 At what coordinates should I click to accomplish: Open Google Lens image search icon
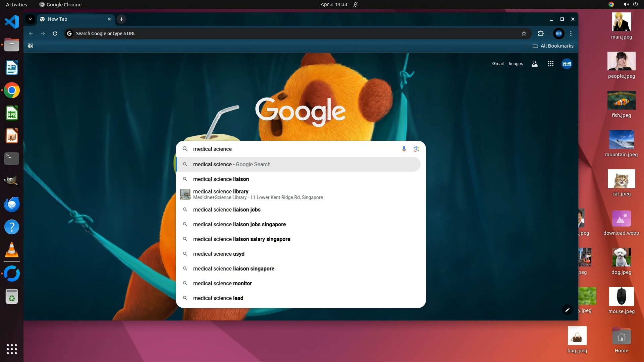coord(416,149)
